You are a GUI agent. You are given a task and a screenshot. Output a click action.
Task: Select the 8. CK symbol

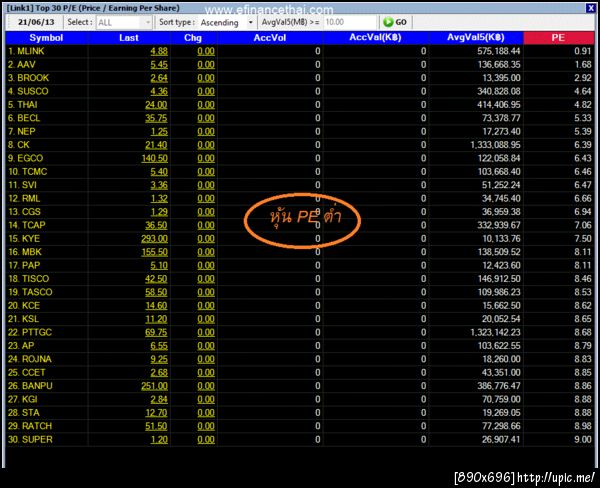click(19, 145)
